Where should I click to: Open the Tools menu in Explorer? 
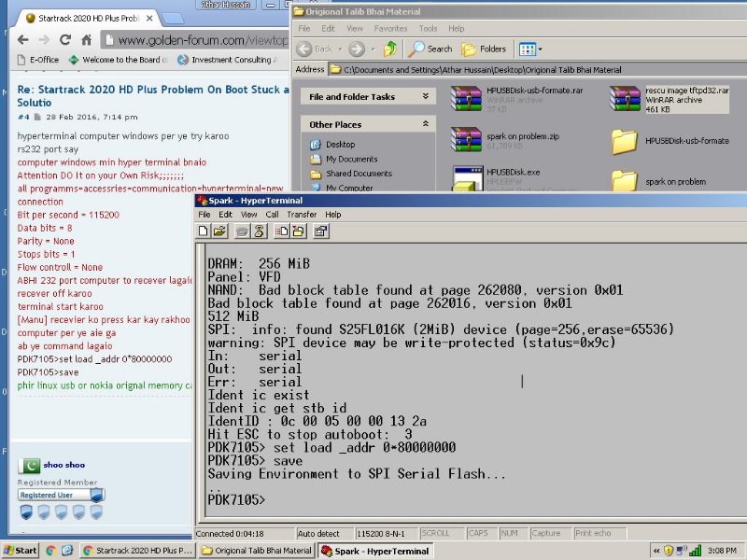428,29
